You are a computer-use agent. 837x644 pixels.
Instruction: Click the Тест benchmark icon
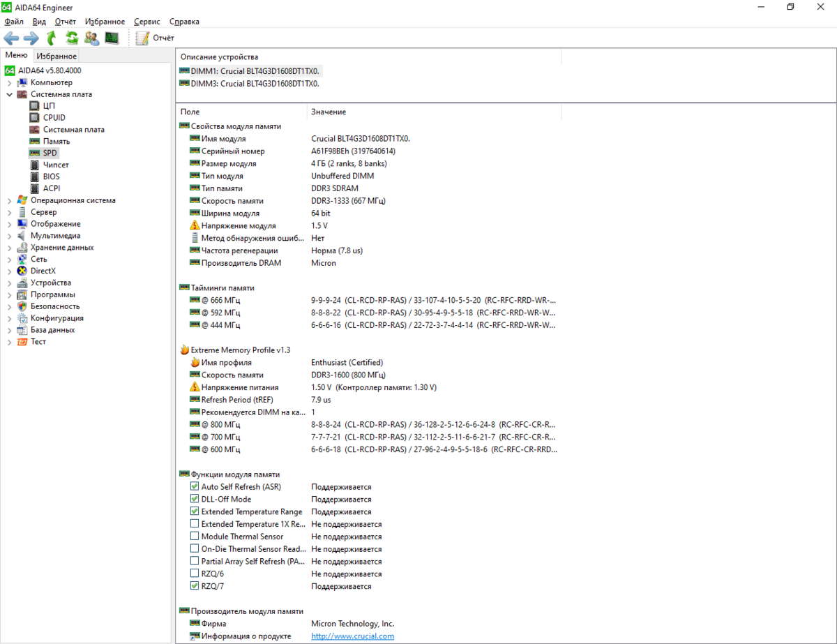coord(22,342)
